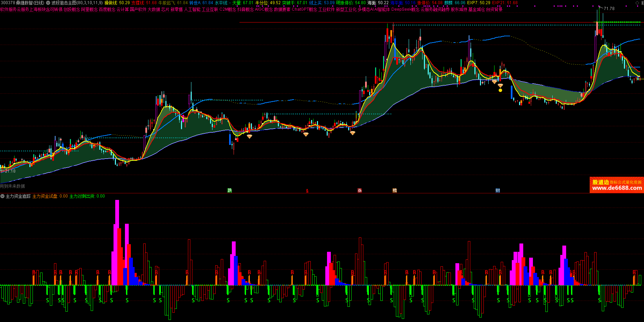Click the red $ marker on timeline
The height and width of the screenshot is (322, 644).
click(307, 191)
